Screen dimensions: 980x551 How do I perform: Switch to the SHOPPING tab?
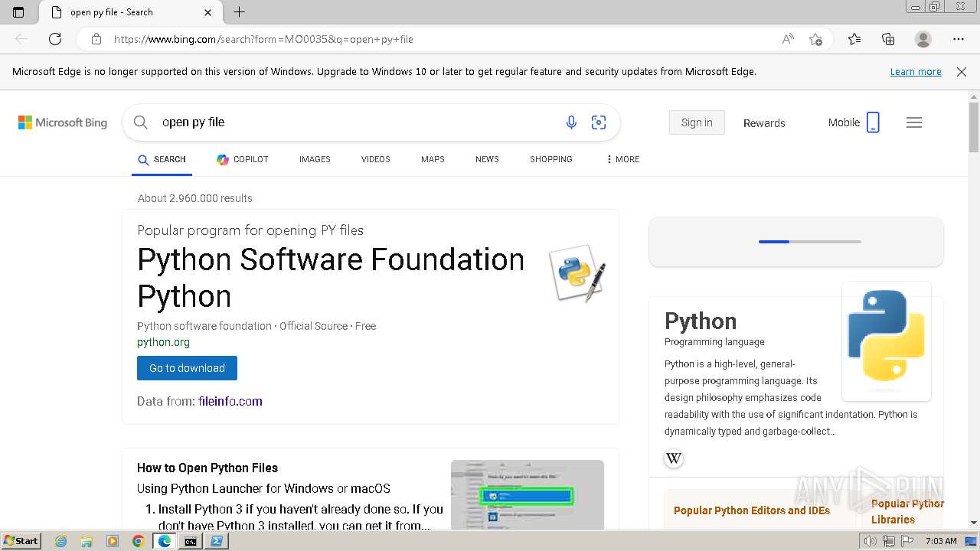[x=551, y=159]
